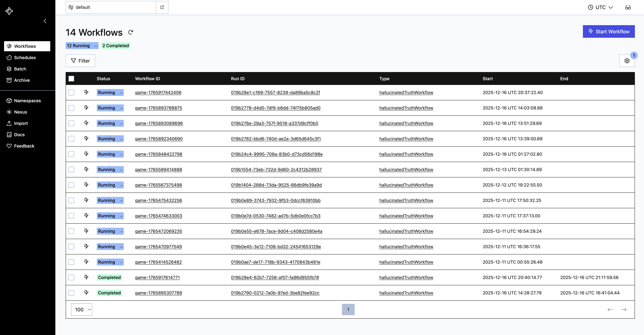Open Nexus in the sidebar
The width and height of the screenshot is (644, 335).
(x=27, y=112)
